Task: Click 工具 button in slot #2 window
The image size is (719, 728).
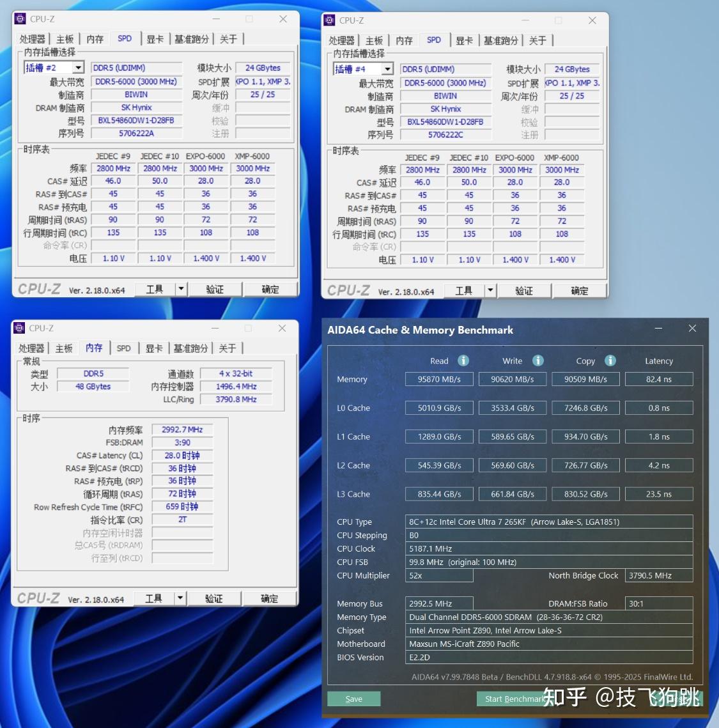Action: [x=155, y=290]
